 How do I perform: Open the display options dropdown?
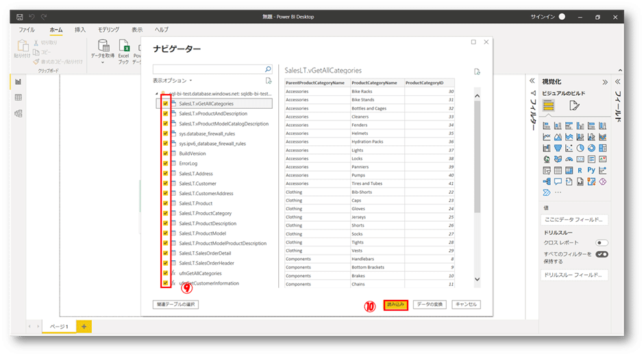173,81
